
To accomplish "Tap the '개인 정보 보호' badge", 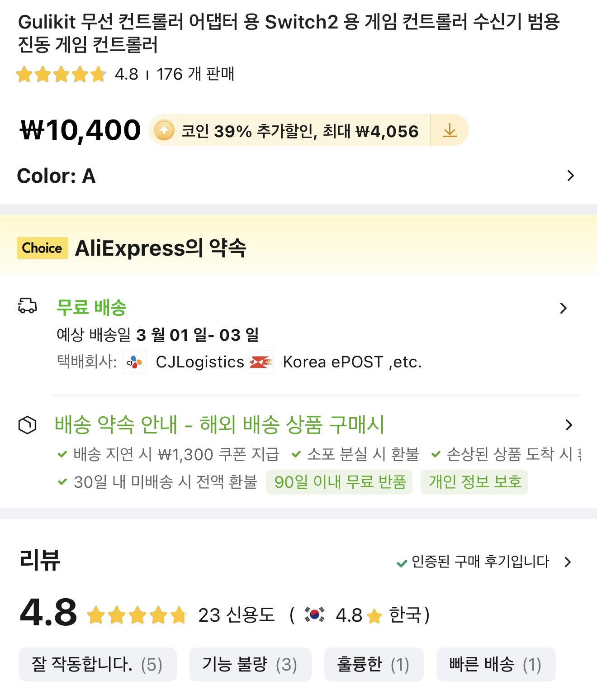I will 474,482.
